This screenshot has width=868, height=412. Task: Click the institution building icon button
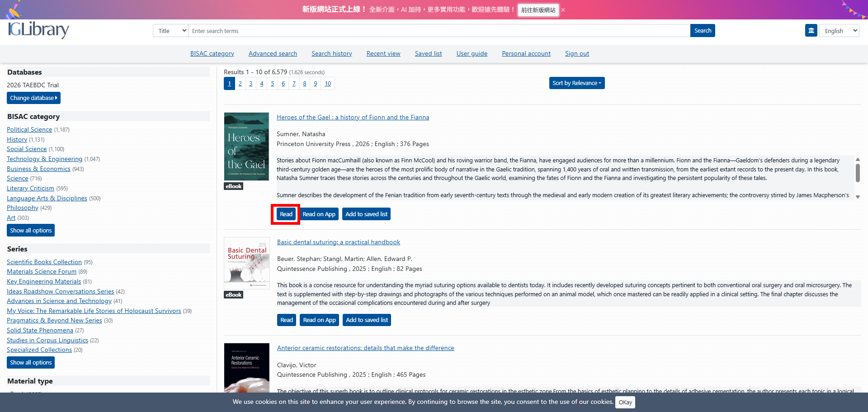pos(811,31)
